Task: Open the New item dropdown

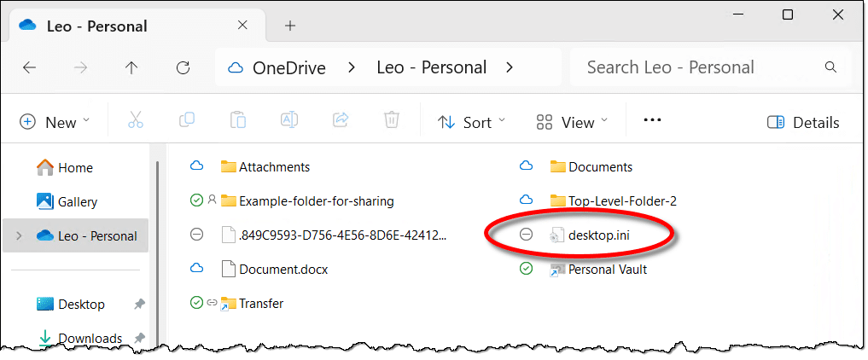Action: point(55,122)
